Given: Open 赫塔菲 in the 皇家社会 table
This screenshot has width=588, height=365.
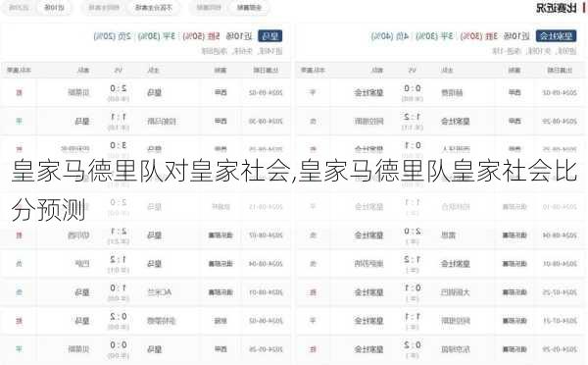Looking at the screenshot, I should (x=452, y=92).
